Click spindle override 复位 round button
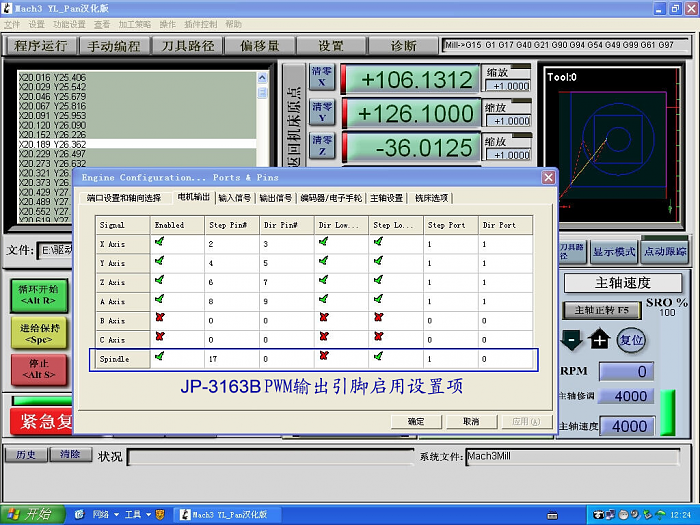This screenshot has width=700, height=525. [631, 340]
